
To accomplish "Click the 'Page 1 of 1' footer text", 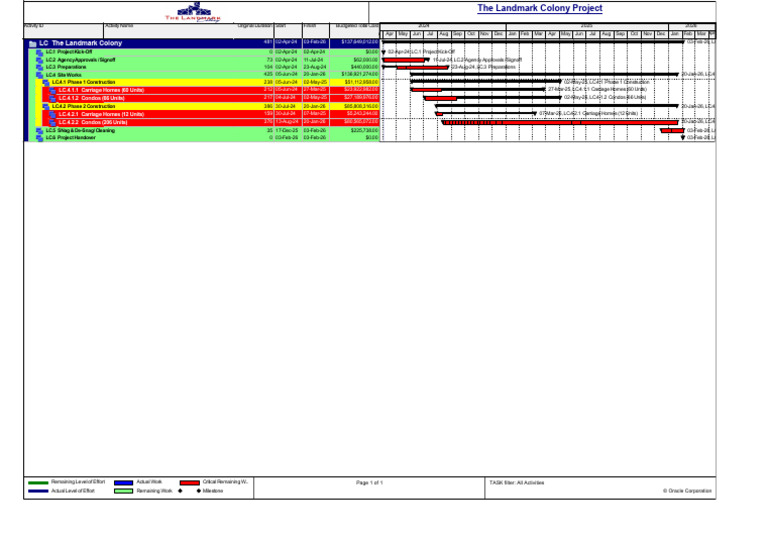I will (369, 483).
